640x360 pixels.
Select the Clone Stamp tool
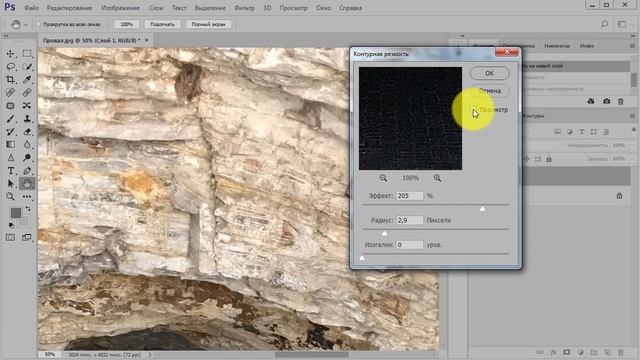pyautogui.click(x=27, y=119)
